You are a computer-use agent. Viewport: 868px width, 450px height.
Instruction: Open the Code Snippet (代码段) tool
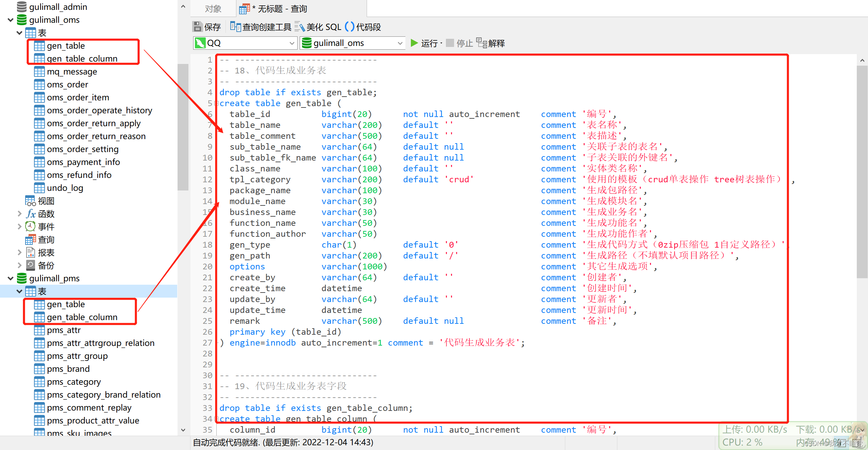[x=350, y=27]
